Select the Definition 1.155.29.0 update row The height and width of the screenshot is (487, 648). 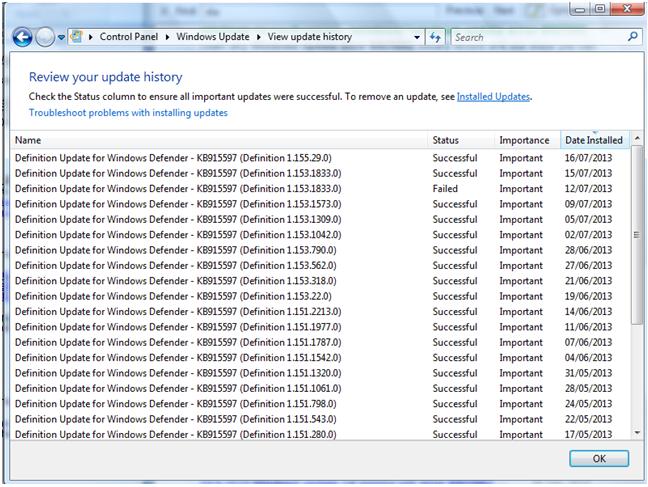(x=321, y=158)
